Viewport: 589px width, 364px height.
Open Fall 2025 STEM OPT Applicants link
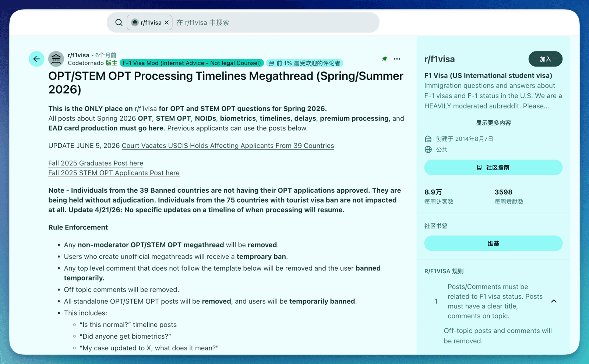pyautogui.click(x=114, y=173)
